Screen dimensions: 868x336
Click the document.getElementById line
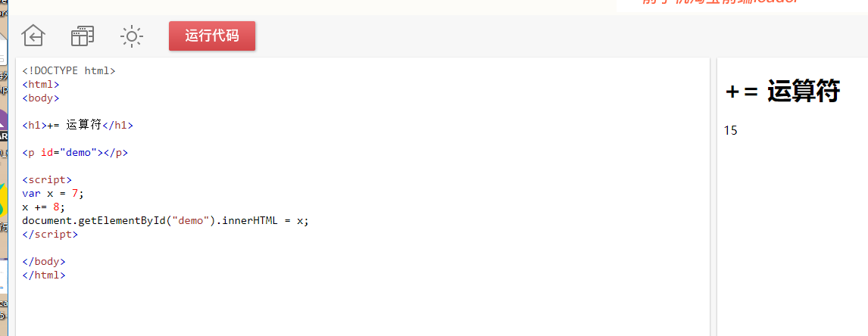point(166,220)
